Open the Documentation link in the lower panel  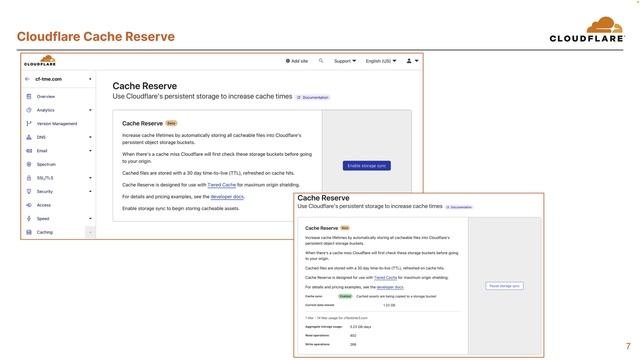click(x=459, y=207)
